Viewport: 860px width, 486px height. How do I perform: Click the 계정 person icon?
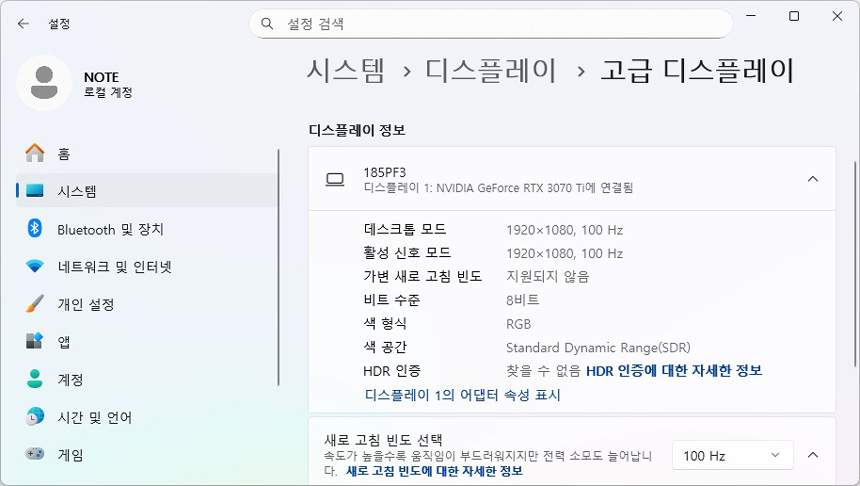click(x=35, y=380)
